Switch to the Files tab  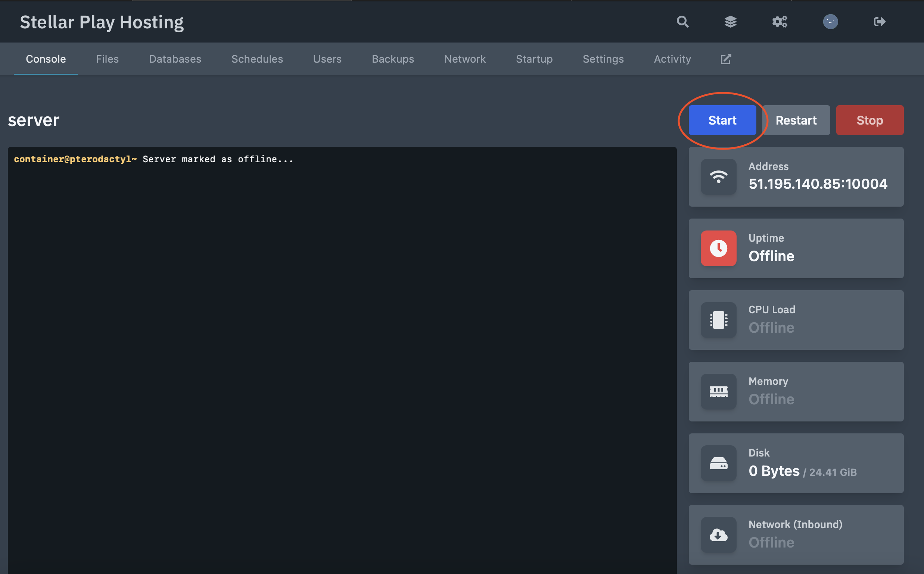(x=107, y=59)
